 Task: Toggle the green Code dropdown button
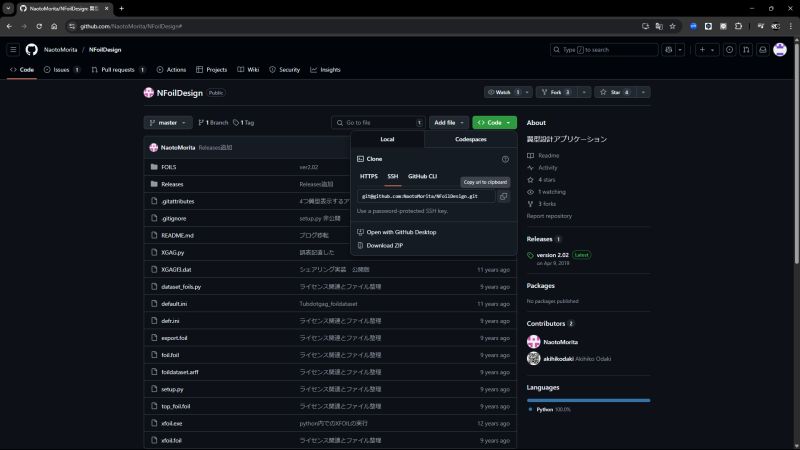click(x=494, y=122)
